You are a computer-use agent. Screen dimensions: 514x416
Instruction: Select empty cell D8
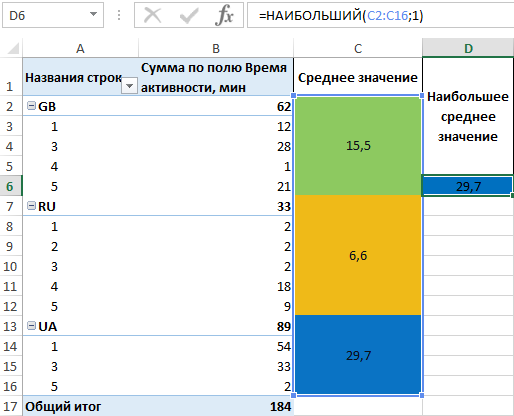coord(468,226)
